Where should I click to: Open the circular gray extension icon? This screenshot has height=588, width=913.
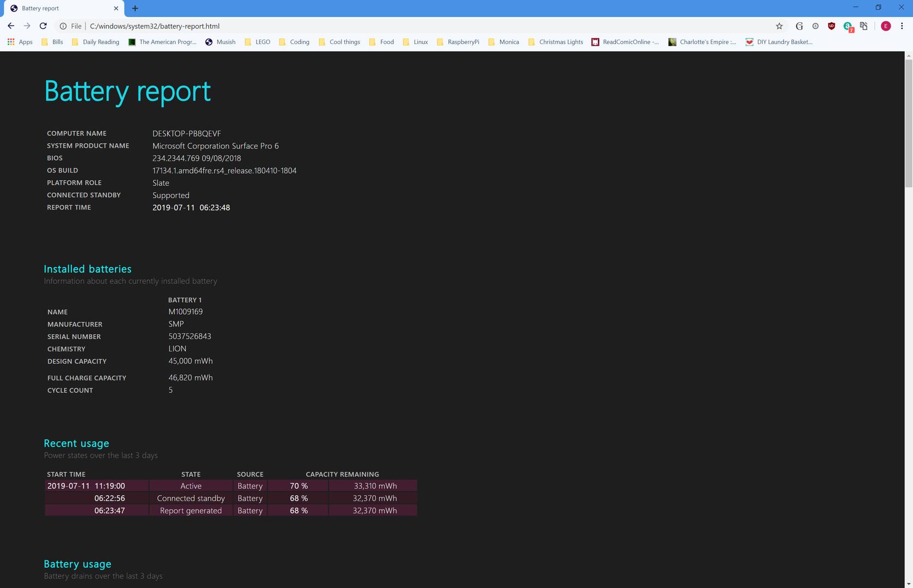pyautogui.click(x=815, y=26)
